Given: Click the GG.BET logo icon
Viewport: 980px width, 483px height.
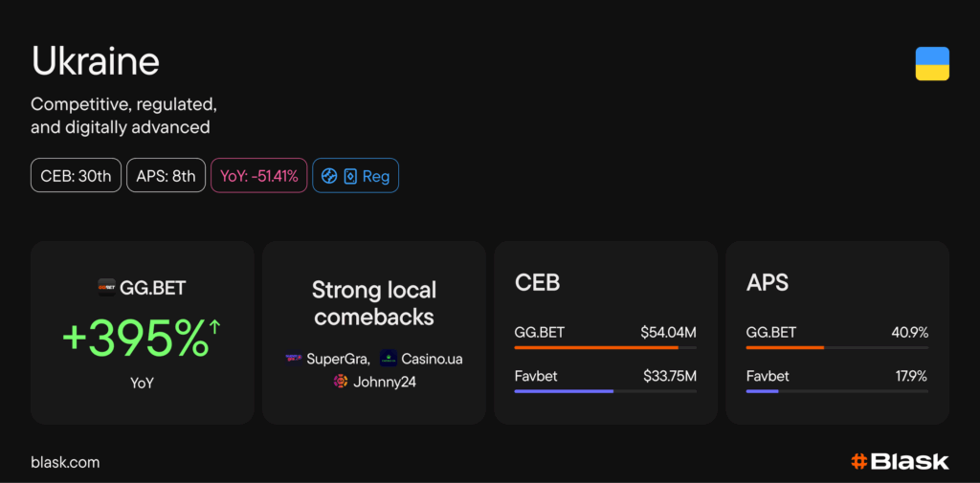Looking at the screenshot, I should pos(106,286).
